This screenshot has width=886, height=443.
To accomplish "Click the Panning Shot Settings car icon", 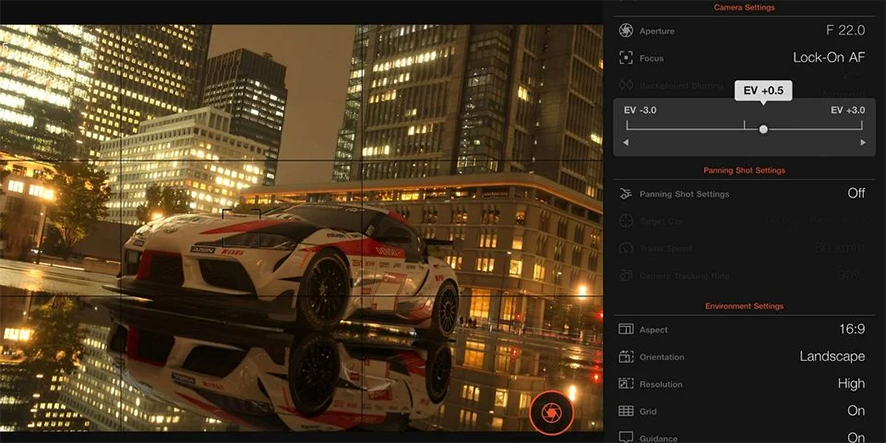I will pyautogui.click(x=626, y=194).
